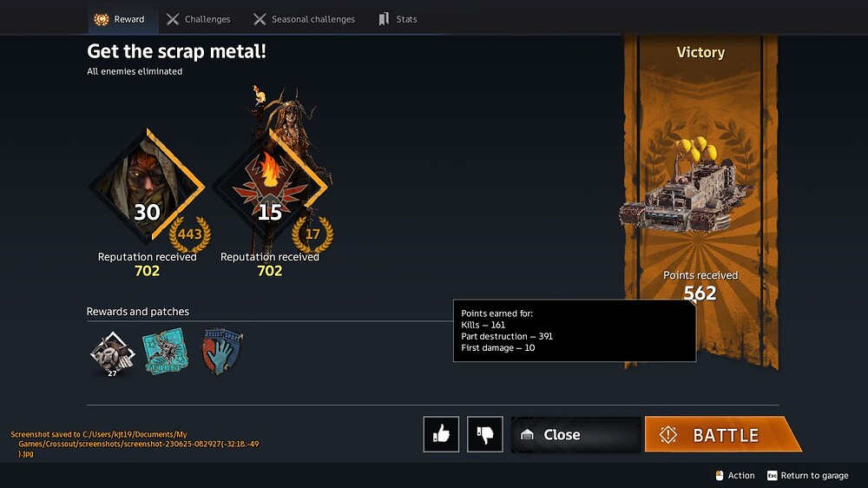Switch to the Challenges tab
This screenshot has height=488, width=868.
click(x=198, y=19)
